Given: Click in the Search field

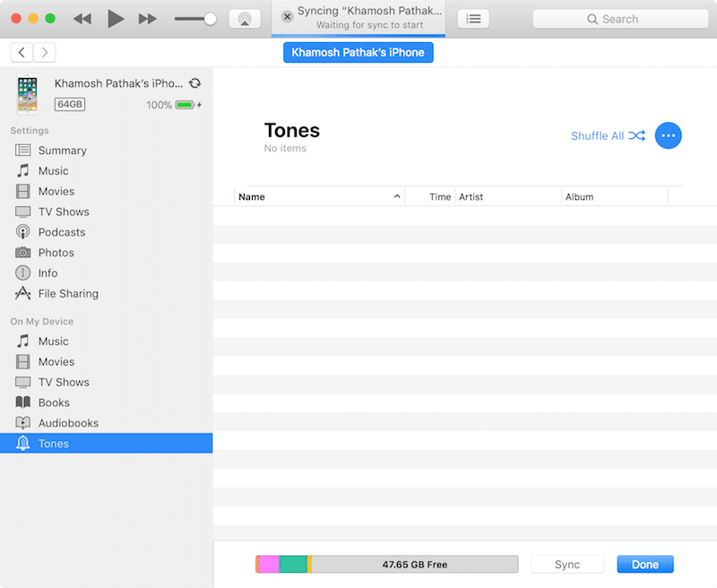Looking at the screenshot, I should pos(620,19).
